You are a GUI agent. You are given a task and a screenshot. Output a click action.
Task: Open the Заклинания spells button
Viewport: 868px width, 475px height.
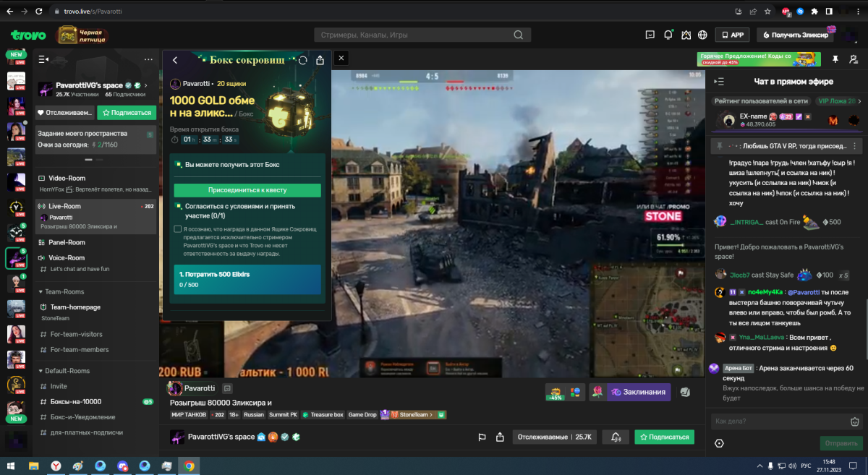639,392
